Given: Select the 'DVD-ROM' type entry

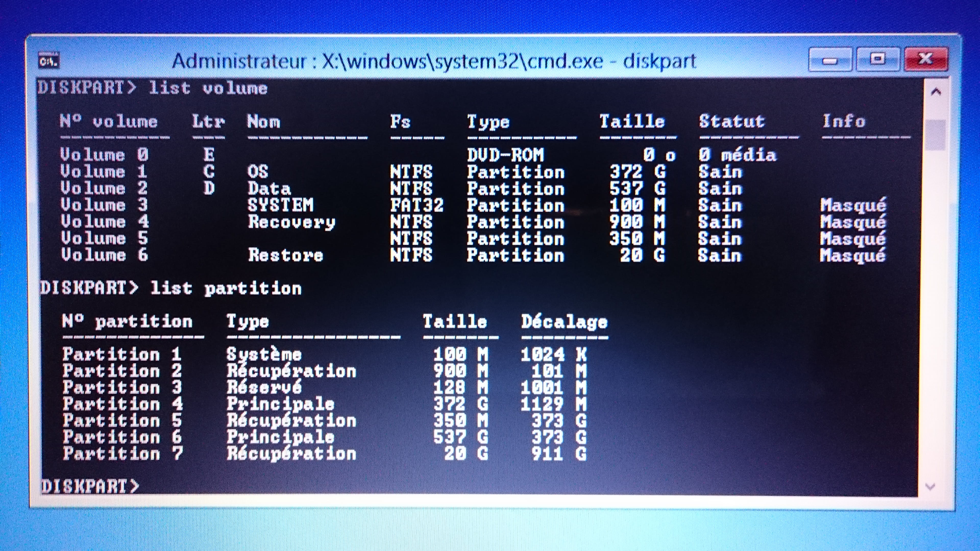Looking at the screenshot, I should [505, 155].
